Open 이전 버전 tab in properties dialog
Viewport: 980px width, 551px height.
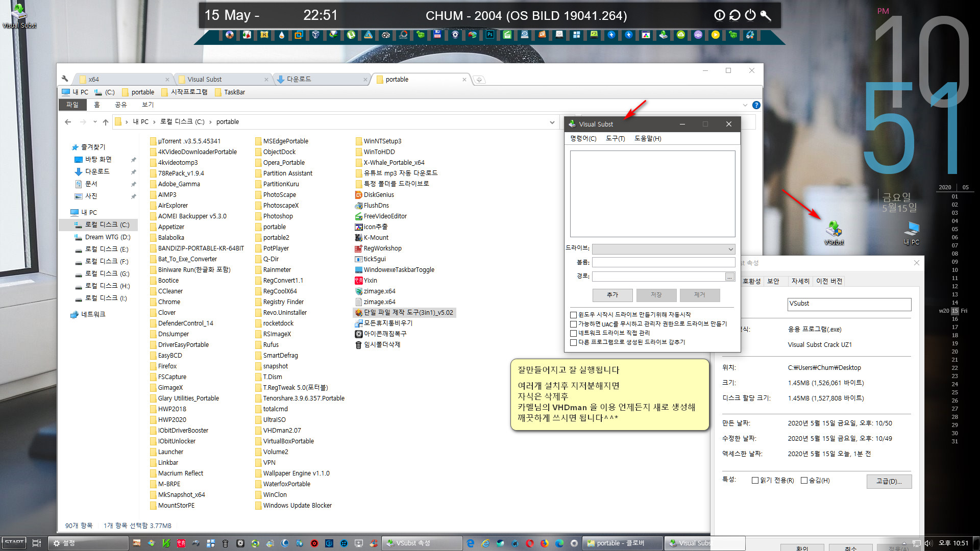pos(829,281)
